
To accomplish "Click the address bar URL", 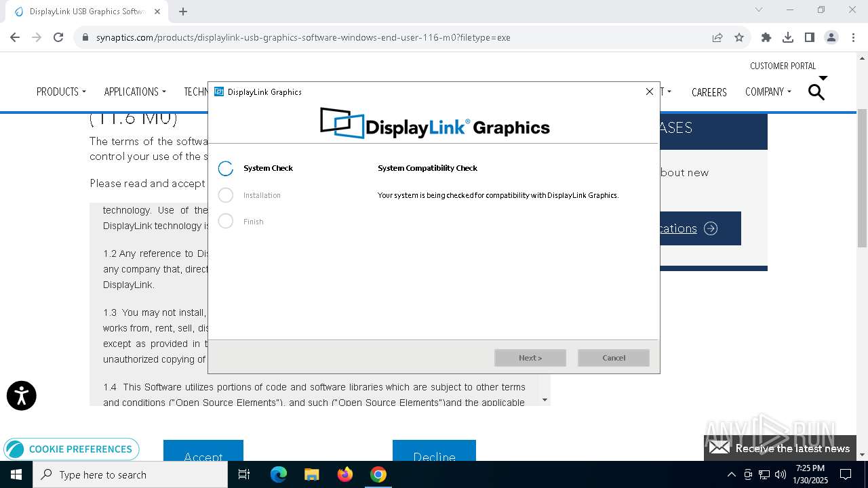I will click(x=303, y=37).
